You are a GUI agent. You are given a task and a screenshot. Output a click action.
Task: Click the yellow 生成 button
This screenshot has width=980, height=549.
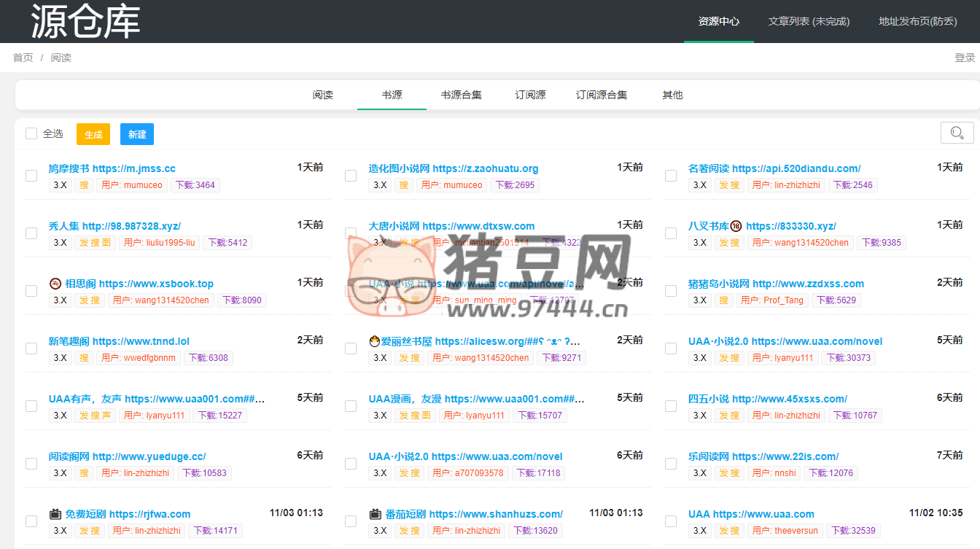coord(93,134)
